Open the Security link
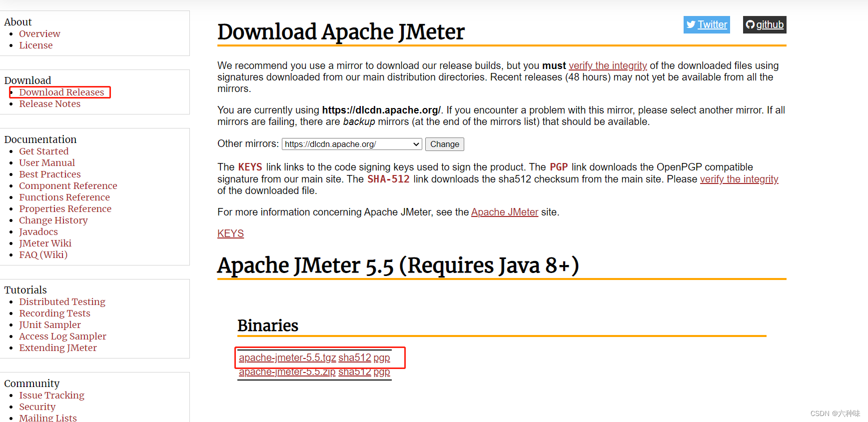 pyautogui.click(x=37, y=406)
